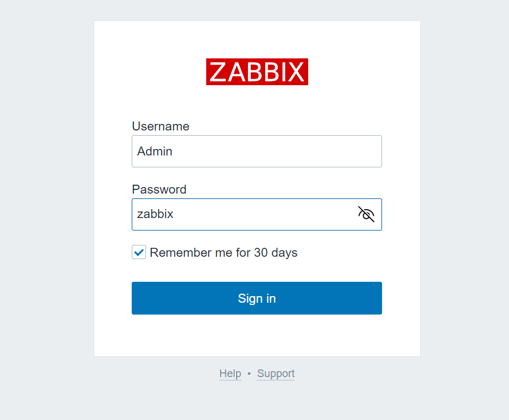Click the gray page background below the footer links
The width and height of the screenshot is (509, 420).
click(257, 402)
